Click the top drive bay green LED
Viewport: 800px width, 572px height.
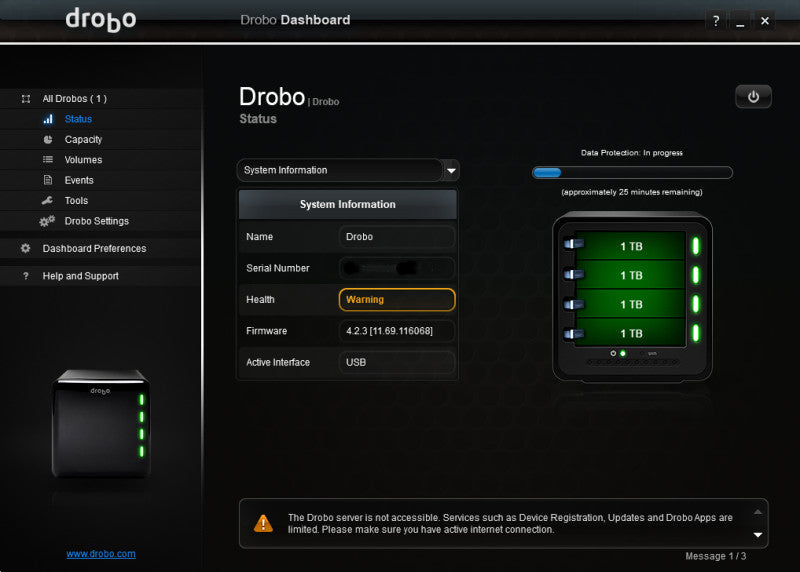695,246
